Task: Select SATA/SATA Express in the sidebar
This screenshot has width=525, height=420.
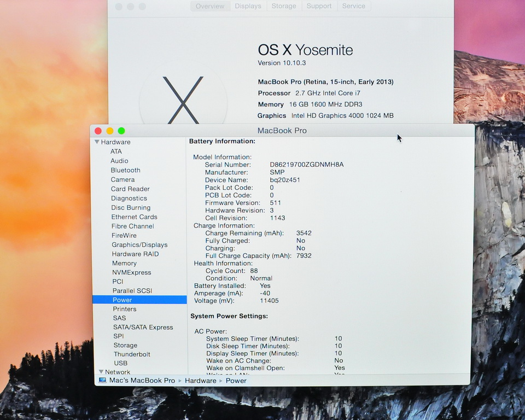Action: pyautogui.click(x=143, y=327)
